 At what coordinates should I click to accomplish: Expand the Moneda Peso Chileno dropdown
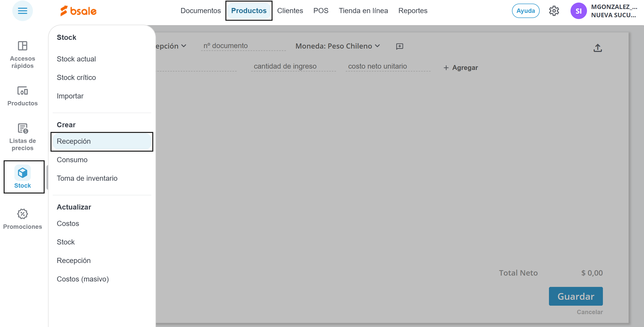pos(337,46)
